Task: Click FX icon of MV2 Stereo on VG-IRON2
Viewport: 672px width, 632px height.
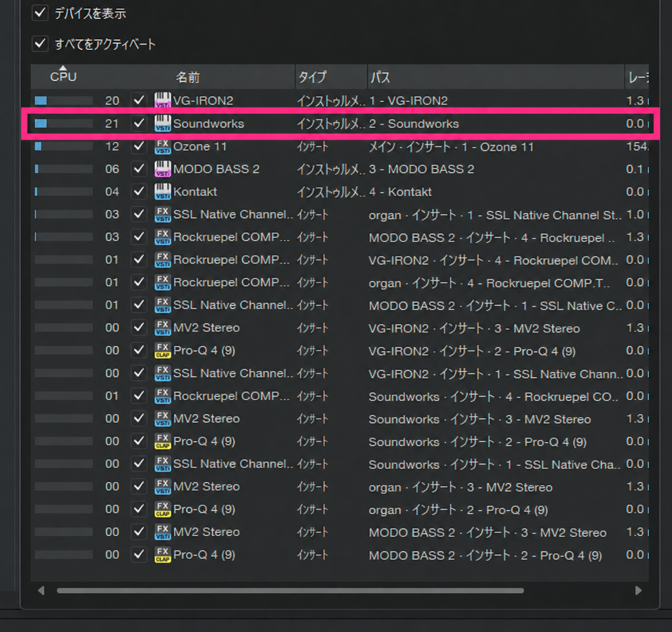Action: (163, 327)
